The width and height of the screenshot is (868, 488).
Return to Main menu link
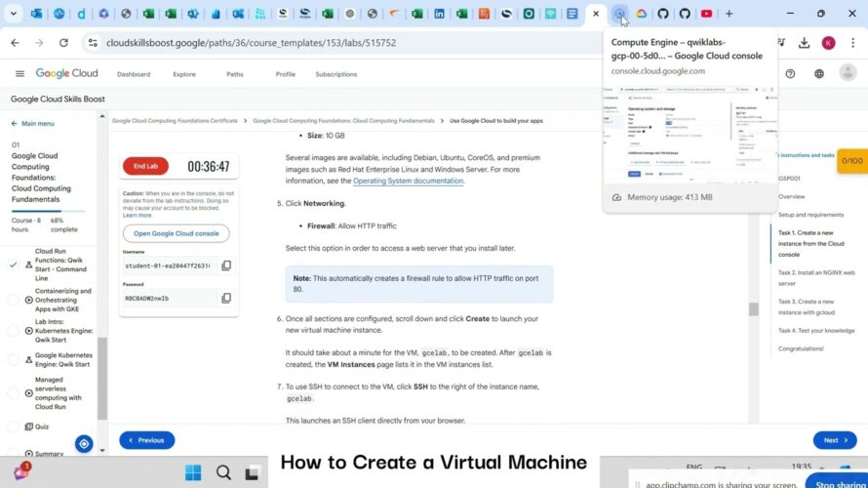pos(32,124)
